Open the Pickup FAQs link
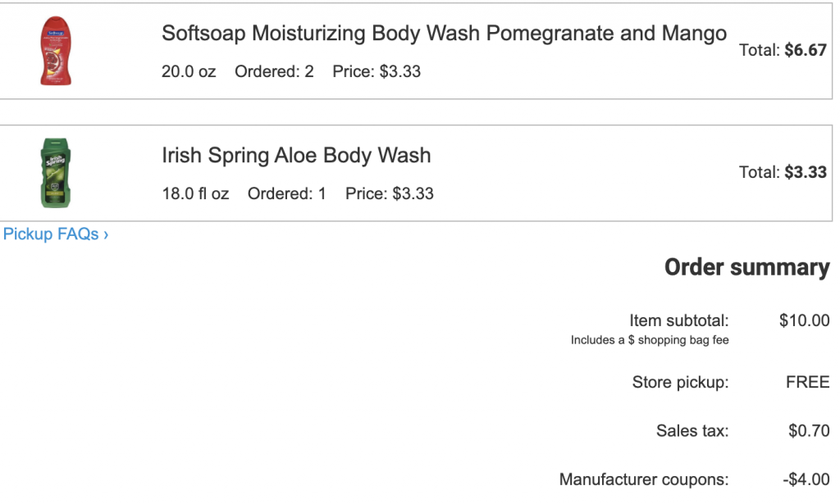The image size is (840, 504). [56, 234]
